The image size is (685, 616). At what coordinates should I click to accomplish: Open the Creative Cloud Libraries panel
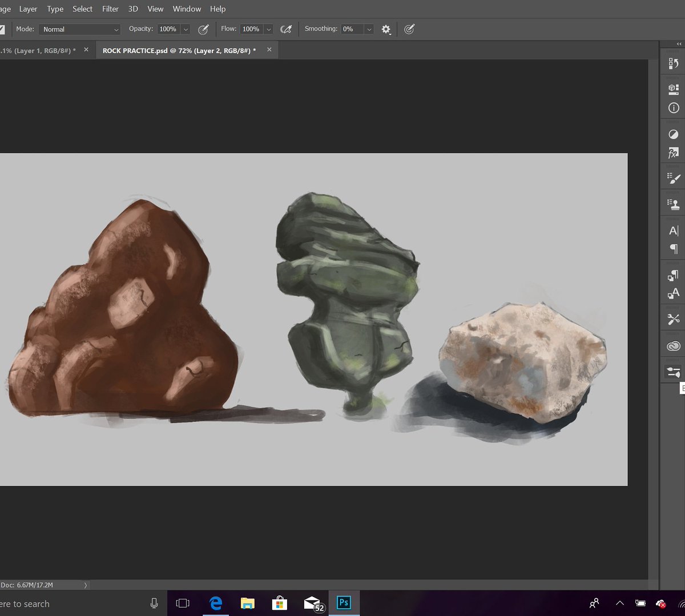coord(674,346)
